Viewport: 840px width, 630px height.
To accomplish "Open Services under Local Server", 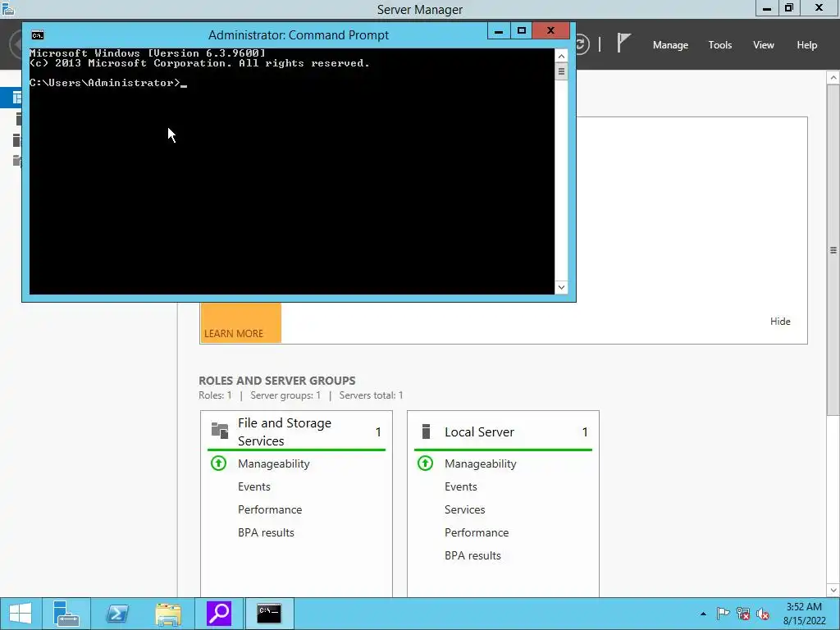I will [x=464, y=510].
